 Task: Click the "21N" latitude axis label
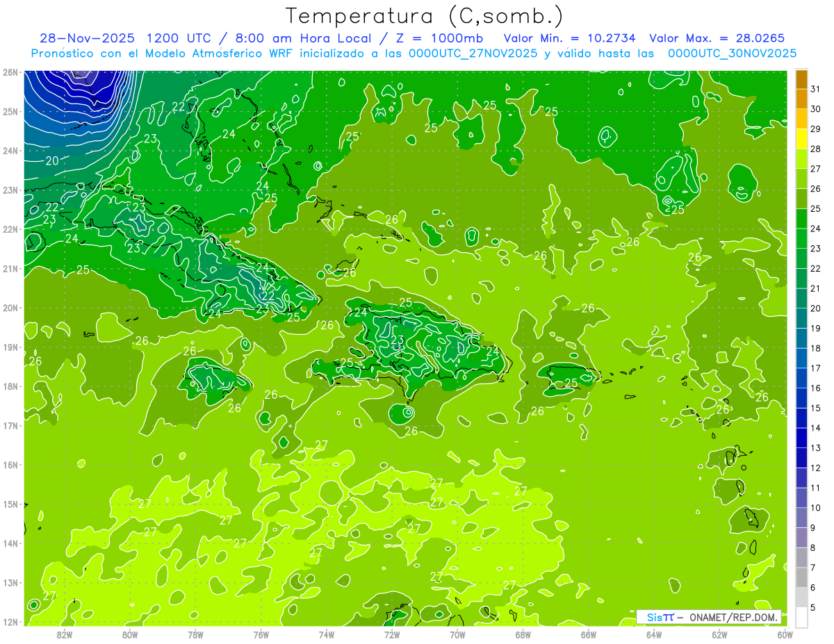click(x=10, y=268)
